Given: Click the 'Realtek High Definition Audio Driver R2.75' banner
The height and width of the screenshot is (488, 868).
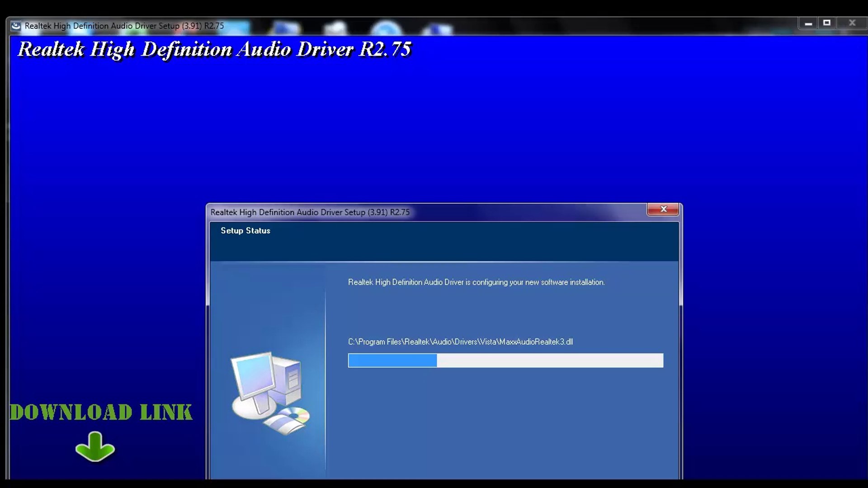Looking at the screenshot, I should 214,49.
